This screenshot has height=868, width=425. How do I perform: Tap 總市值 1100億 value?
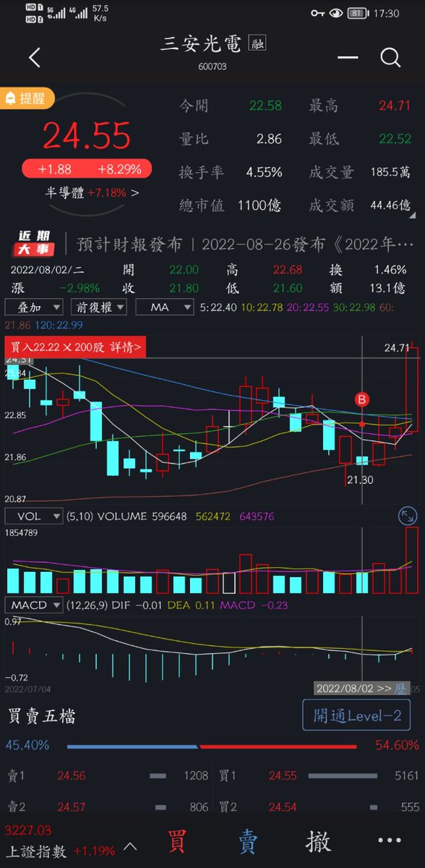(260, 205)
